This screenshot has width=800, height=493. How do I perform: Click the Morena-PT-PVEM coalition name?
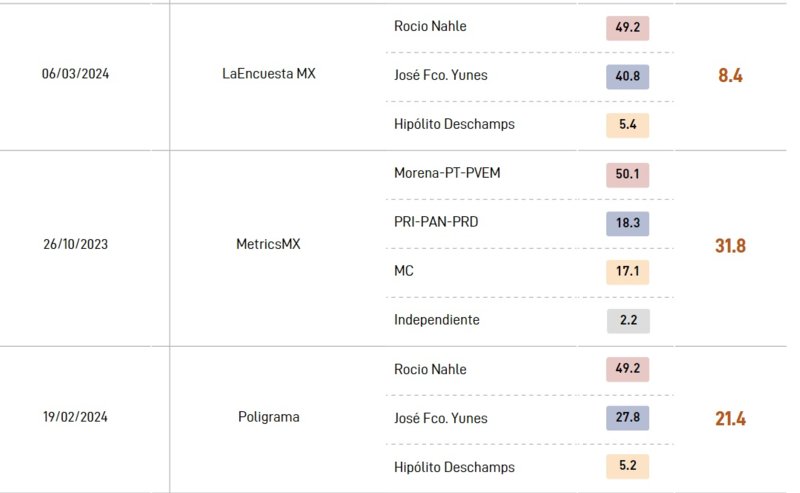(x=447, y=173)
